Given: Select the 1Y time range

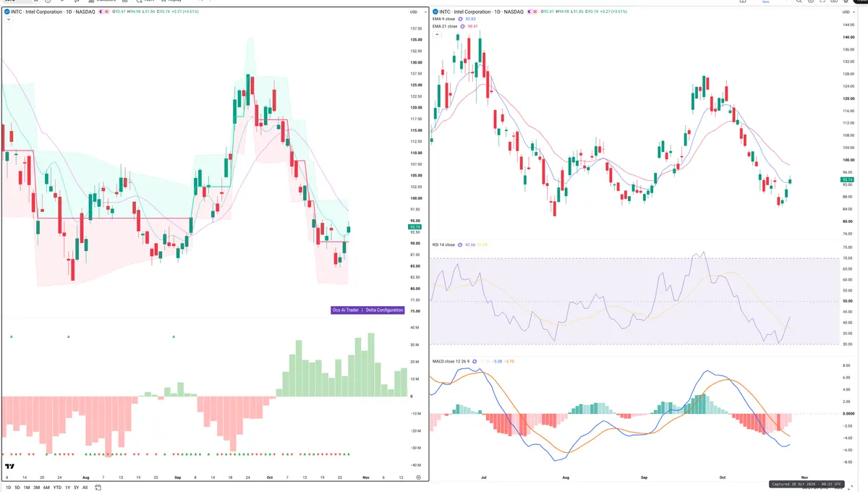Looking at the screenshot, I should pos(68,488).
